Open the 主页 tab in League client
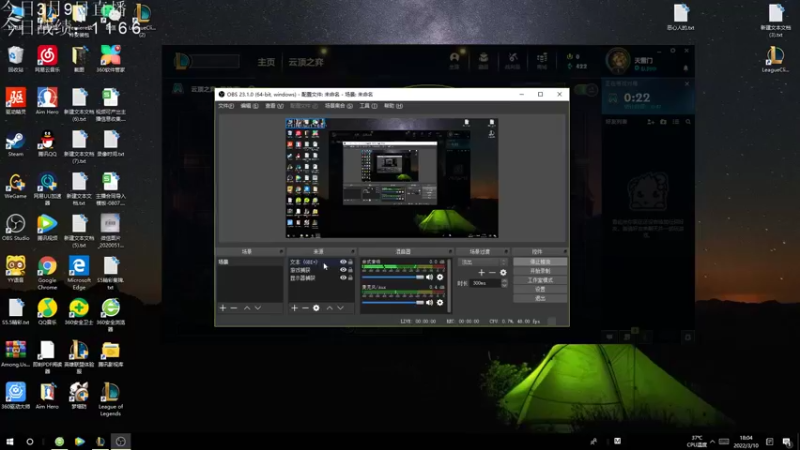Image resolution: width=800 pixels, height=450 pixels. pyautogui.click(x=266, y=62)
